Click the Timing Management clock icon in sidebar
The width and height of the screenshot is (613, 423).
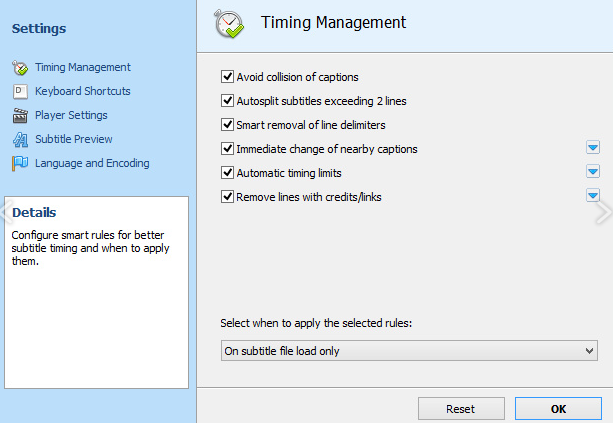19,68
